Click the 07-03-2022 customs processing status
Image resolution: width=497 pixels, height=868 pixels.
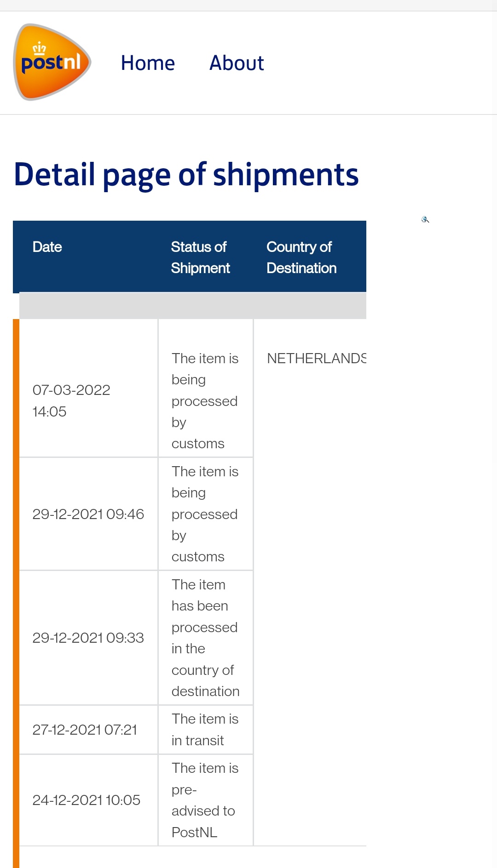[x=205, y=400]
